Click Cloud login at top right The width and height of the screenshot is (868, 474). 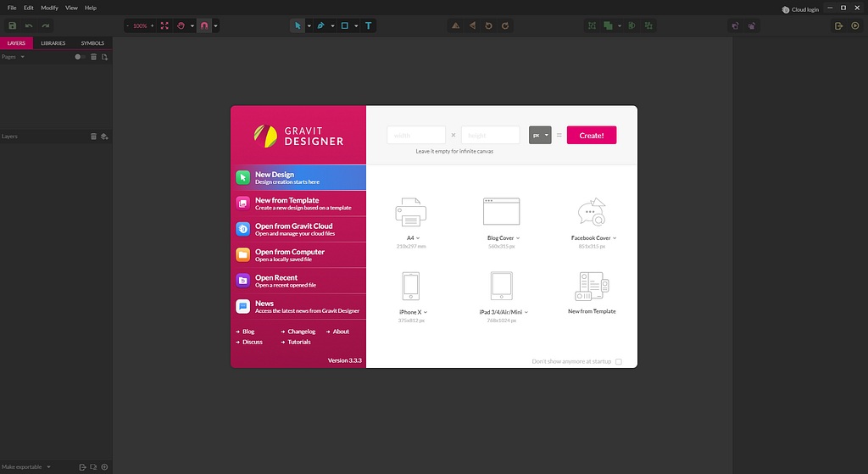coord(800,9)
